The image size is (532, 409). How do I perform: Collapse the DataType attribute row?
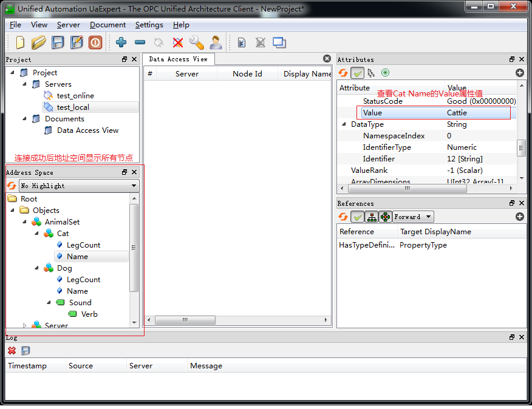pyautogui.click(x=344, y=124)
